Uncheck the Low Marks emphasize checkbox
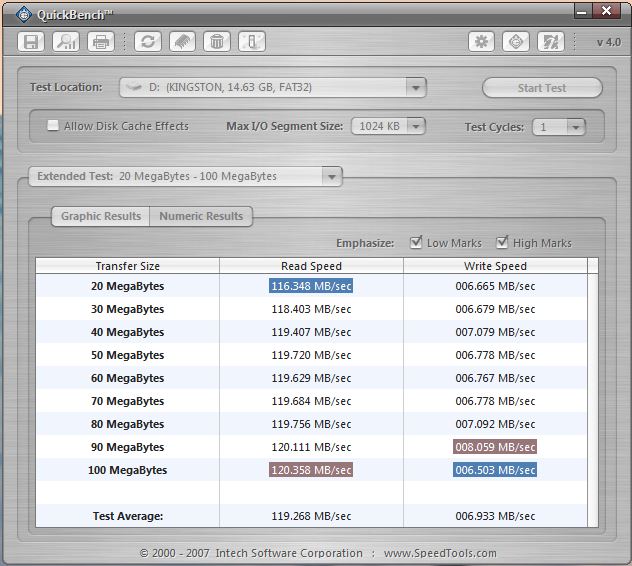632x566 pixels. [x=417, y=243]
